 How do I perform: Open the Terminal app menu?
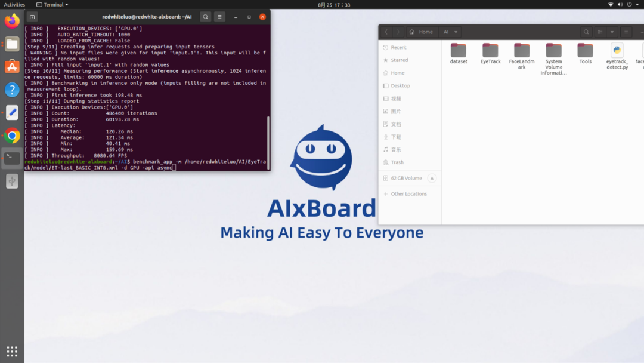click(x=52, y=5)
